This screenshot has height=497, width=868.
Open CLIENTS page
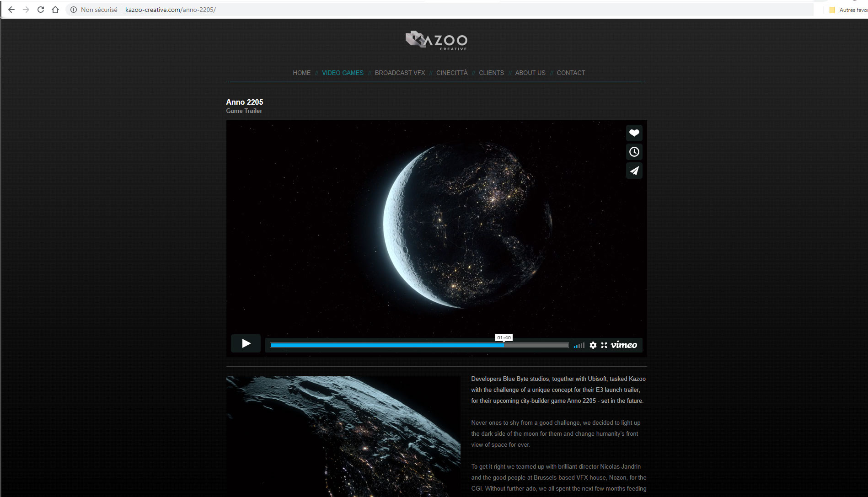coord(491,73)
